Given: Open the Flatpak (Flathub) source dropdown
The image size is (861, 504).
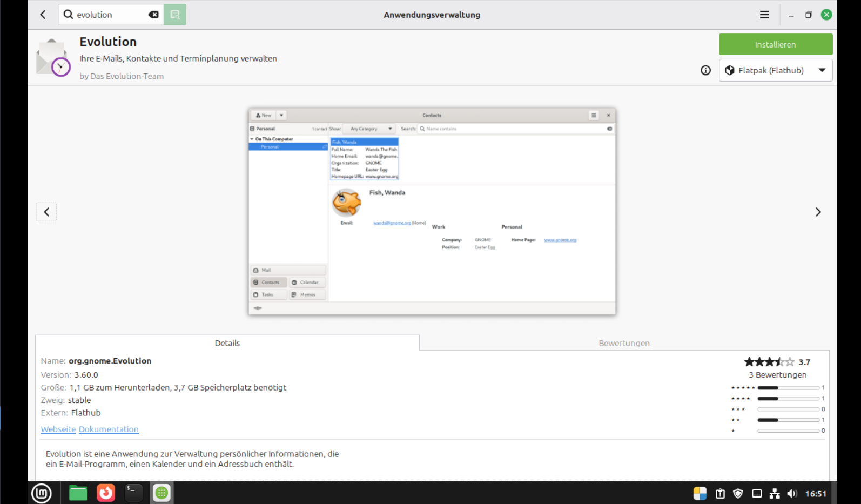Looking at the screenshot, I should [x=775, y=70].
